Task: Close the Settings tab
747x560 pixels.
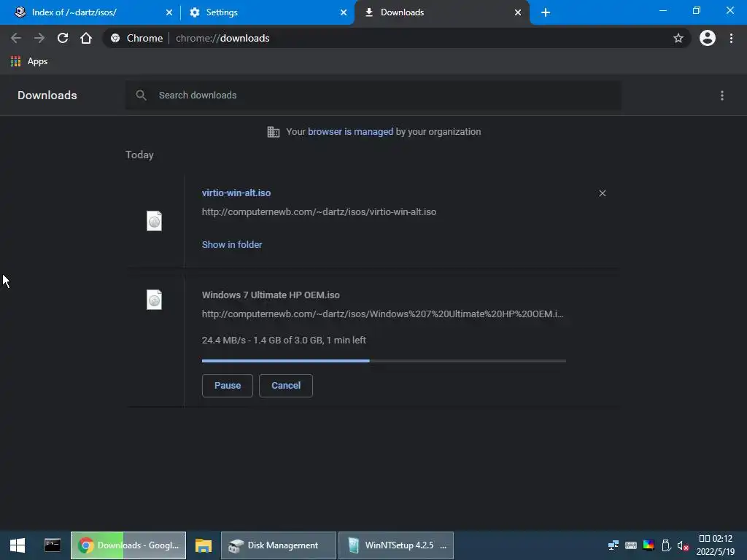Action: [x=344, y=12]
